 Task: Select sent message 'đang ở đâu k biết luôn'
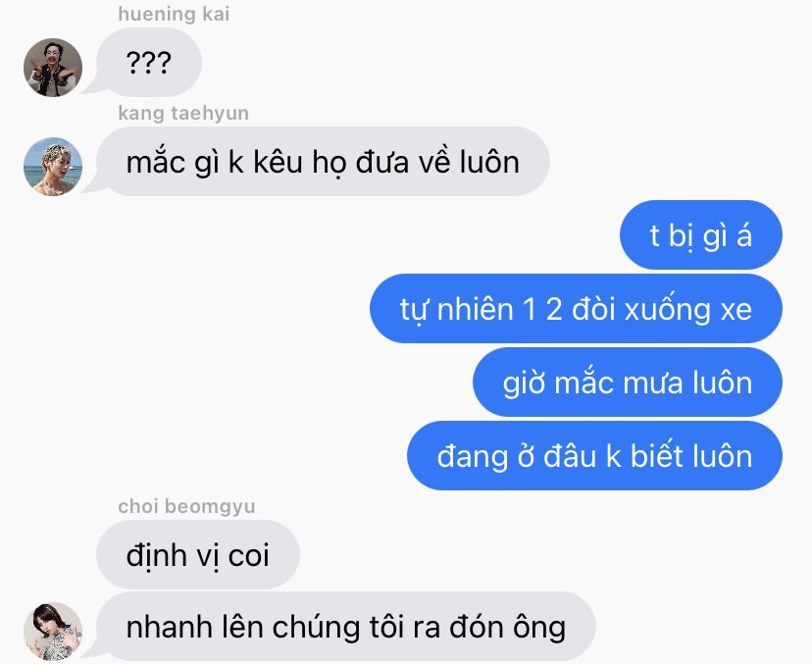(594, 456)
